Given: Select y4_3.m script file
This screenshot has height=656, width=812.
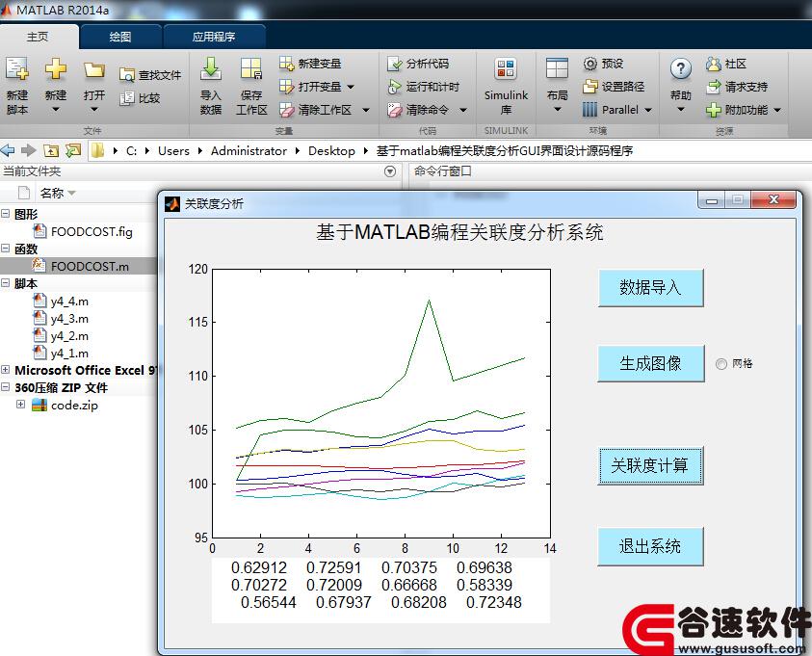Looking at the screenshot, I should click(x=69, y=319).
